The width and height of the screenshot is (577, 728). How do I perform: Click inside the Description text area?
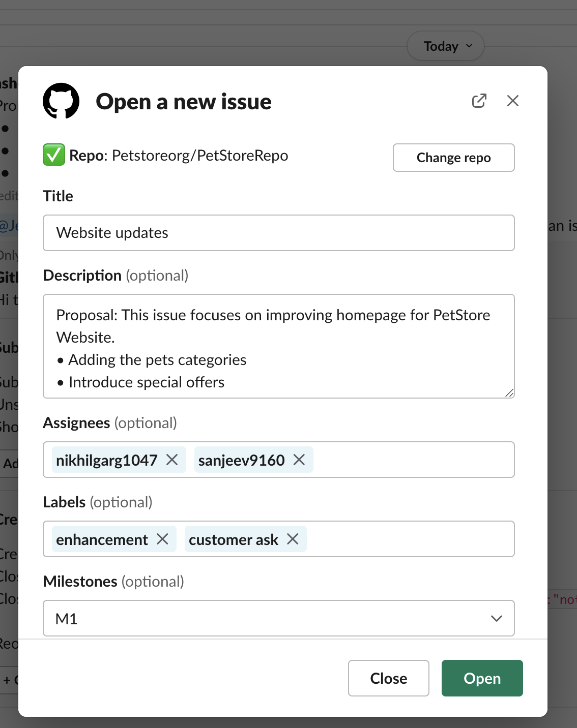[279, 346]
